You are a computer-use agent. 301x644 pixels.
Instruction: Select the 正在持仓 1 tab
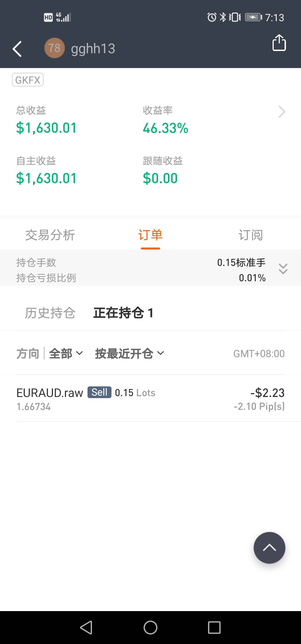[x=123, y=313]
